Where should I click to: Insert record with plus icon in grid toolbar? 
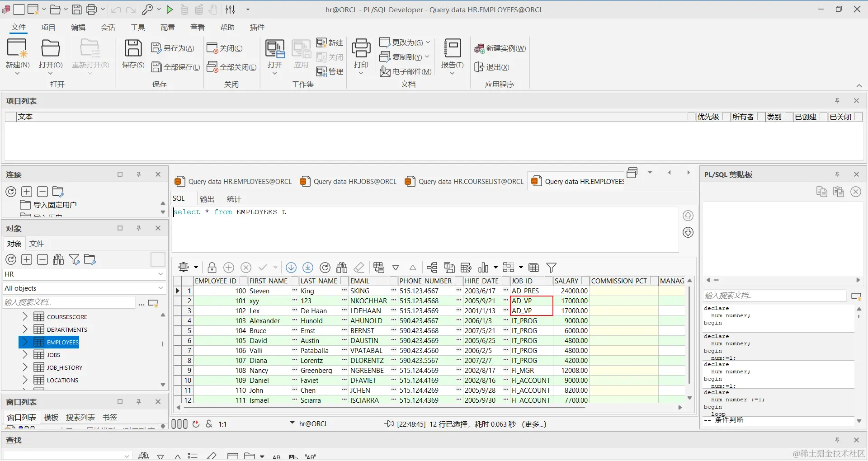pyautogui.click(x=229, y=268)
